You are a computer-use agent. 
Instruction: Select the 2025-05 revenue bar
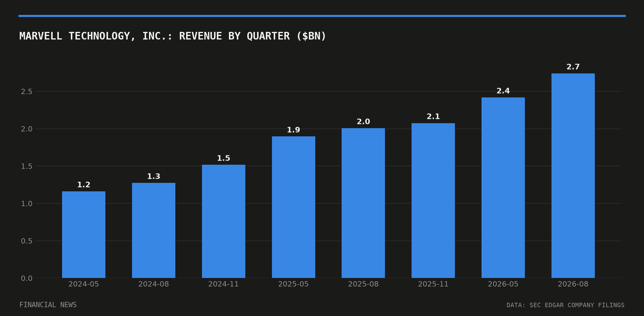click(294, 207)
